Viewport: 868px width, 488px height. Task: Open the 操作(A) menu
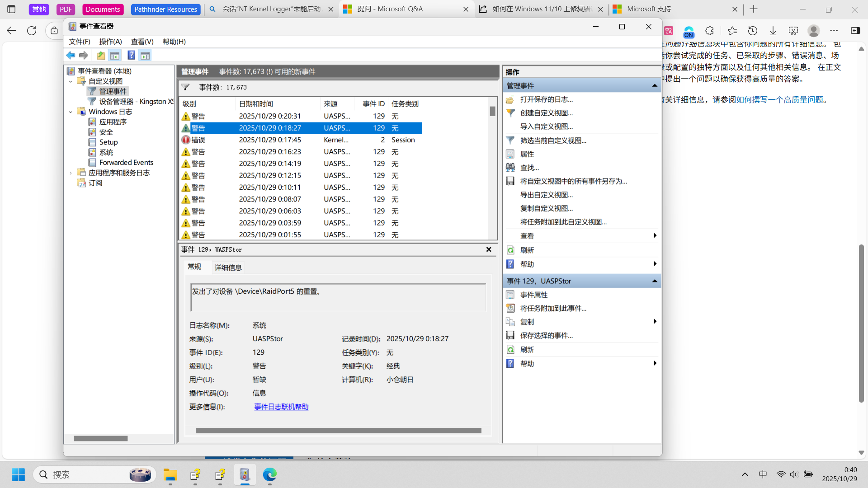tap(110, 42)
